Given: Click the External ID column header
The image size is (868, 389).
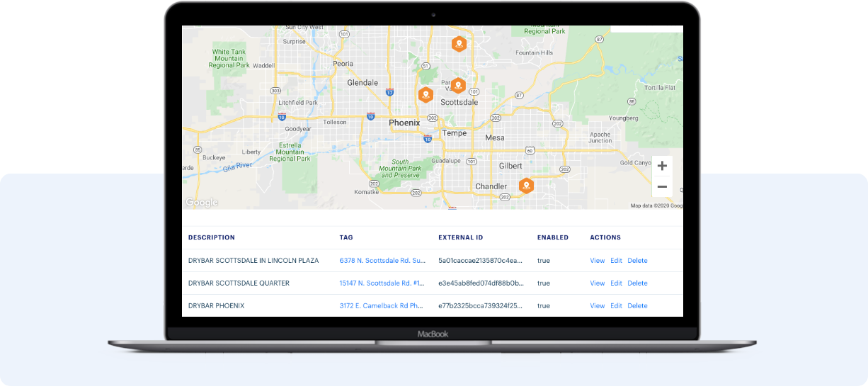Looking at the screenshot, I should (x=461, y=237).
